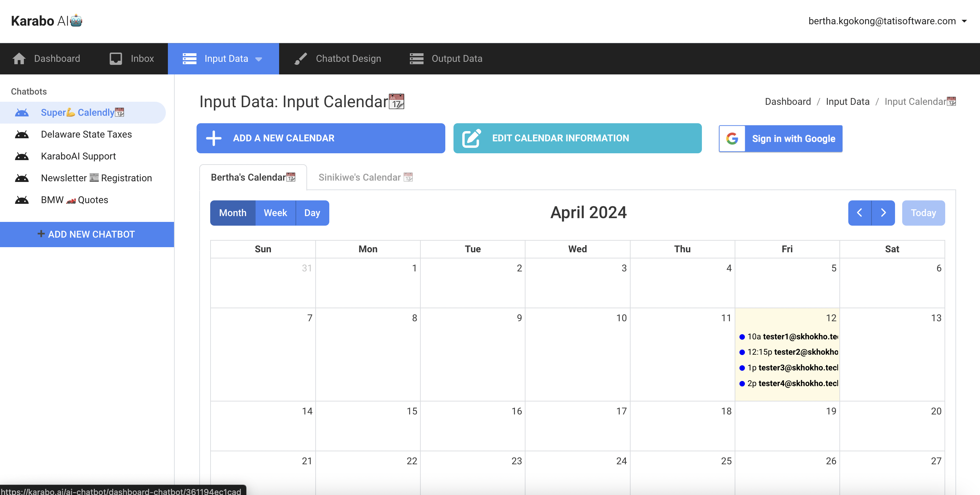Expand the Input Data dropdown menu
The image size is (980, 495).
259,59
